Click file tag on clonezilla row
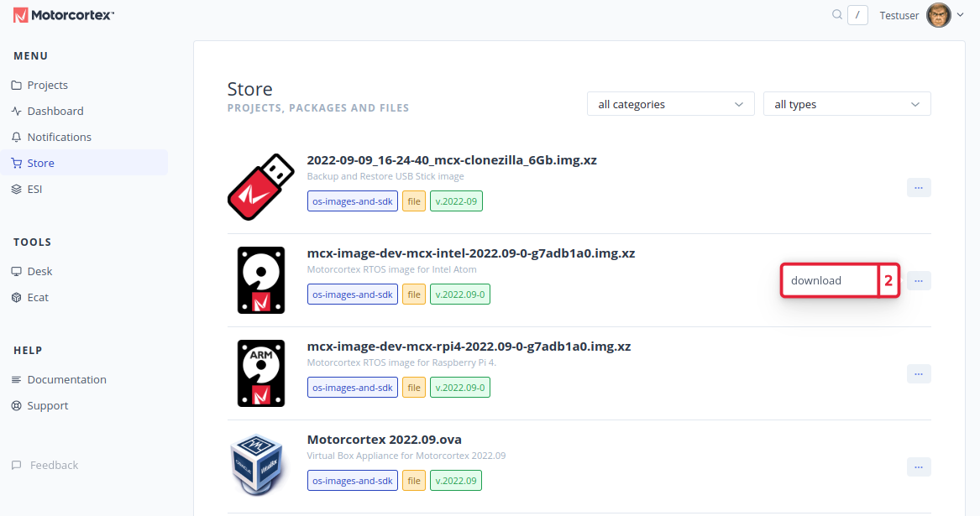Image resolution: width=980 pixels, height=516 pixels. (x=414, y=201)
